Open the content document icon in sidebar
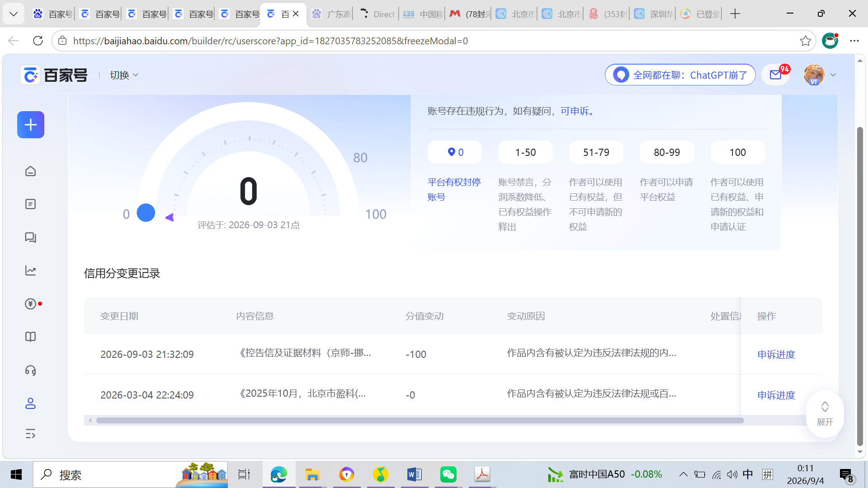This screenshot has height=488, width=868. 30,204
